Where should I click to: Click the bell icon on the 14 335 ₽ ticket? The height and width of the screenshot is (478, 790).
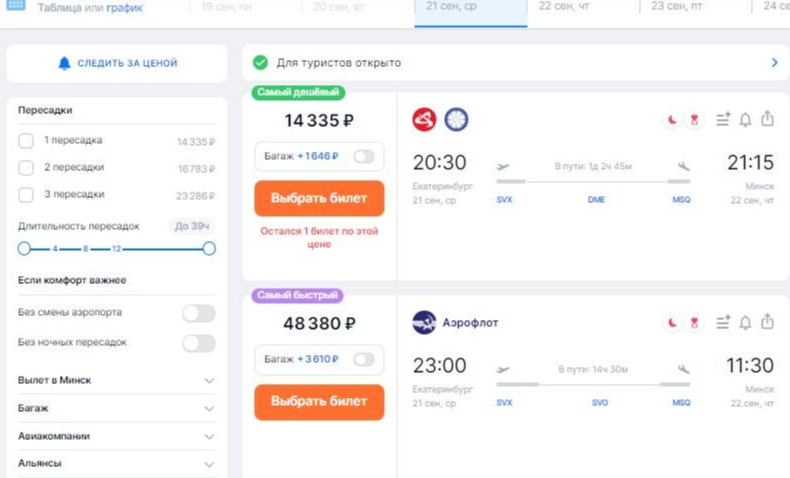click(x=745, y=120)
